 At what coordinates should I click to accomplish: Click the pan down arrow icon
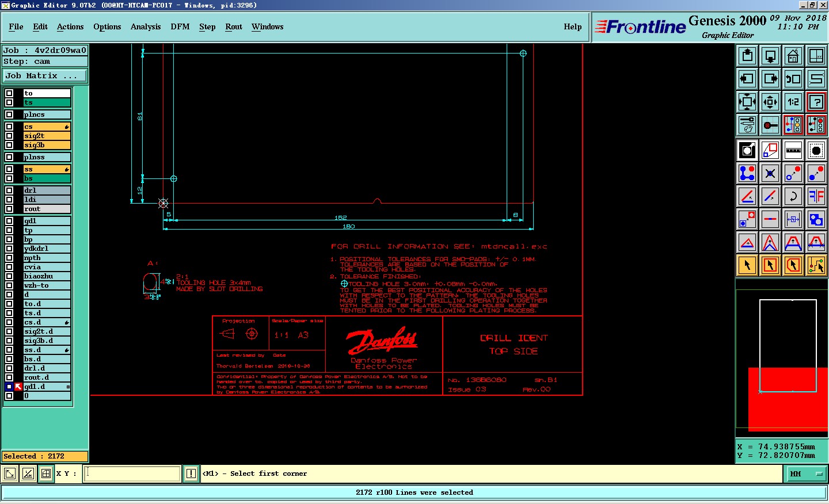point(770,56)
